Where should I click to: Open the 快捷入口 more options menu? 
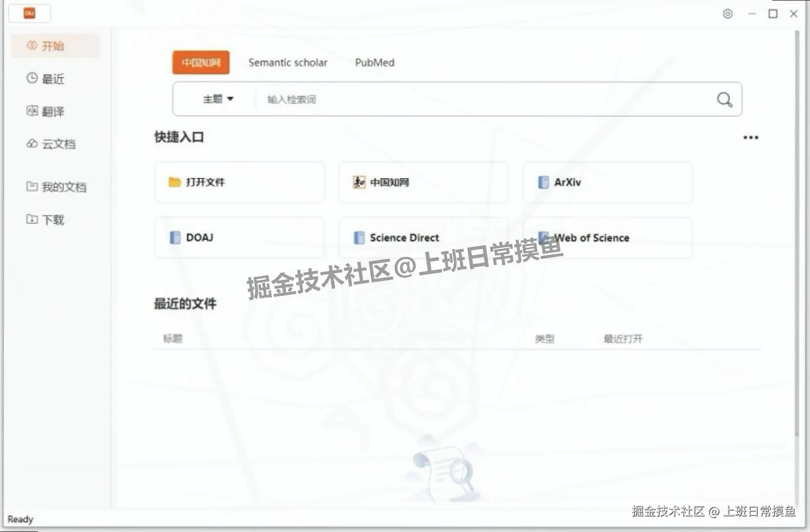(x=751, y=138)
